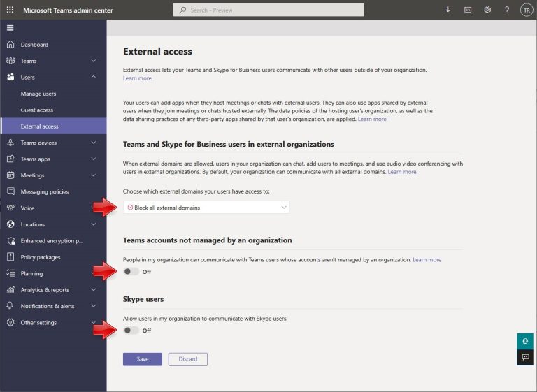Open the settings gear in header
537x392 pixels.
pos(487,10)
